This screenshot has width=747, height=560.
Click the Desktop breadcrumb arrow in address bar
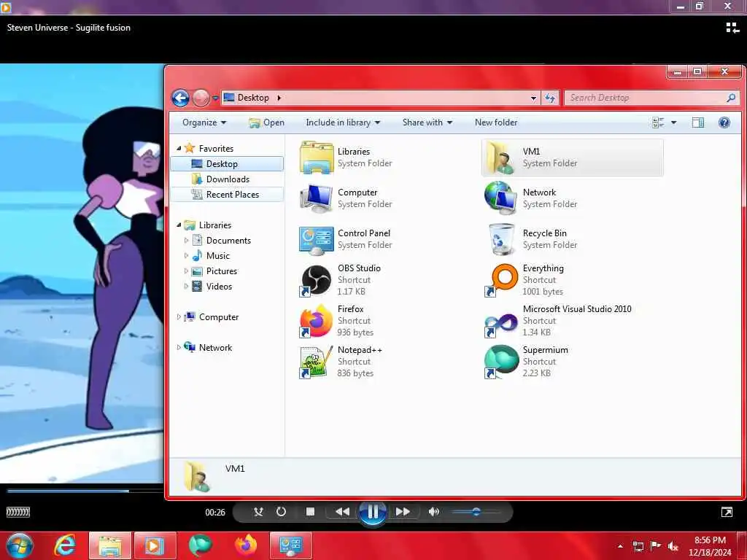[x=279, y=98]
